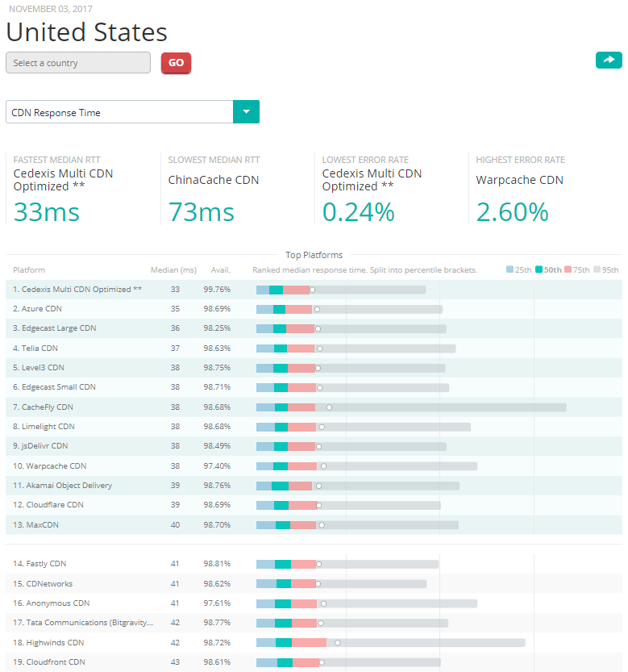Viewport: 628px width, 672px height.
Task: Select row 1. Cedexis Multi CDN Optimized
Action: (314, 290)
